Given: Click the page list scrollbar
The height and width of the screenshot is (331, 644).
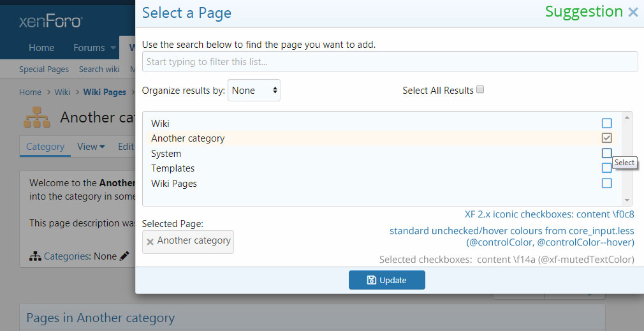Looking at the screenshot, I should pos(628,158).
